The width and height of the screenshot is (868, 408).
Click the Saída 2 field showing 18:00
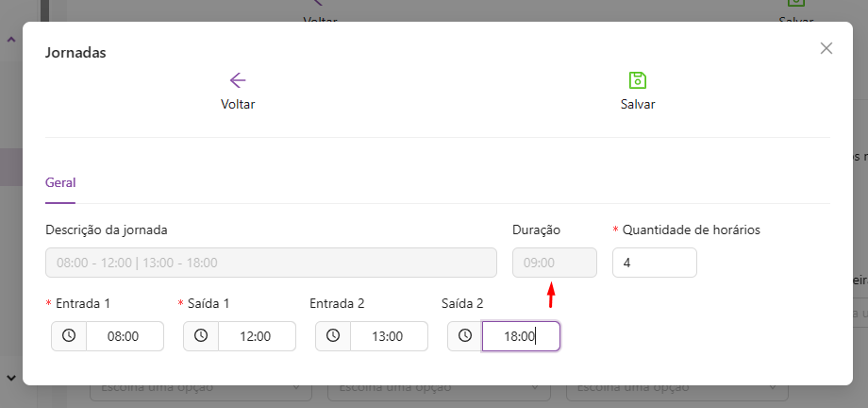tap(521, 336)
